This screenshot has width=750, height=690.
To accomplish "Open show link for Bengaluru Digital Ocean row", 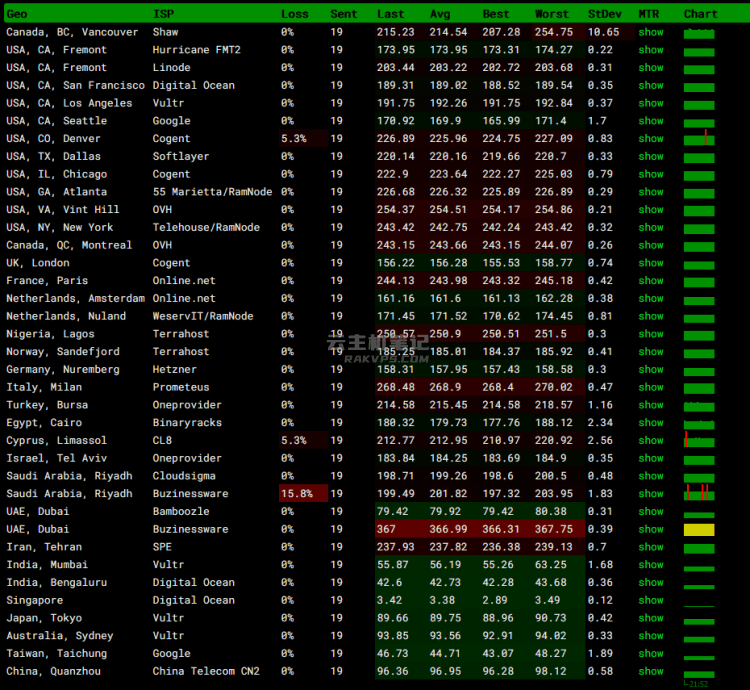I will tap(651, 582).
